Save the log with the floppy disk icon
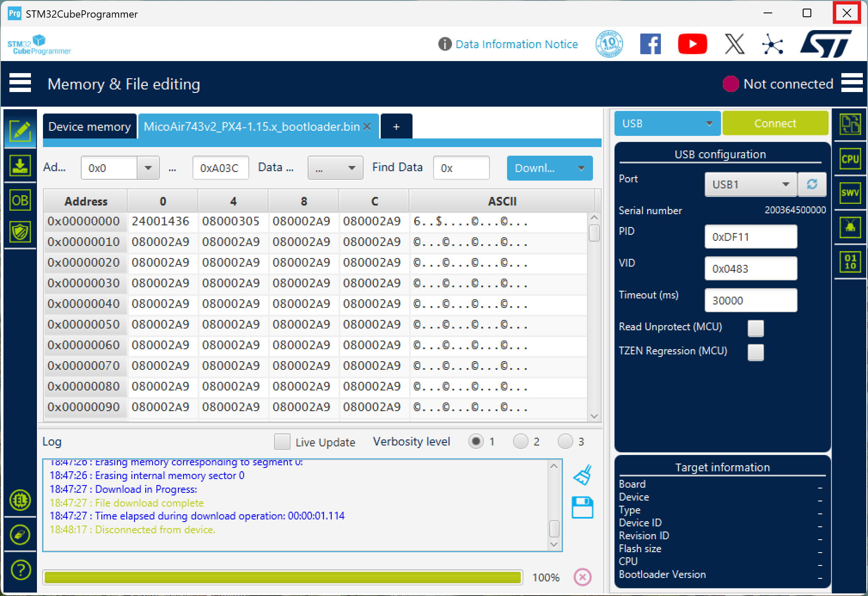 (x=582, y=507)
